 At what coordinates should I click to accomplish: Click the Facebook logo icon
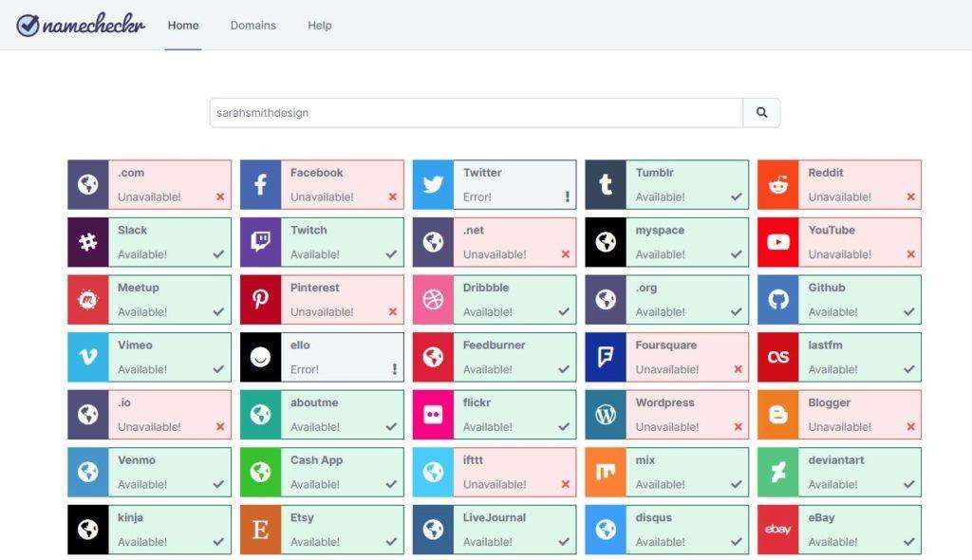(x=260, y=184)
